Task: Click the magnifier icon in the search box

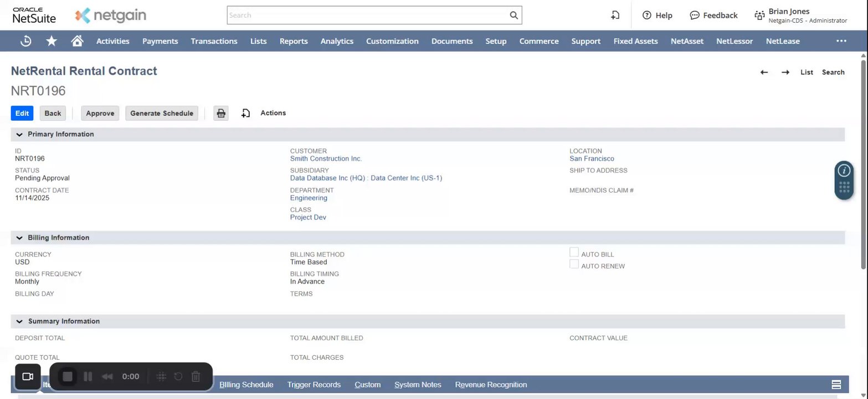Action: [x=514, y=16]
